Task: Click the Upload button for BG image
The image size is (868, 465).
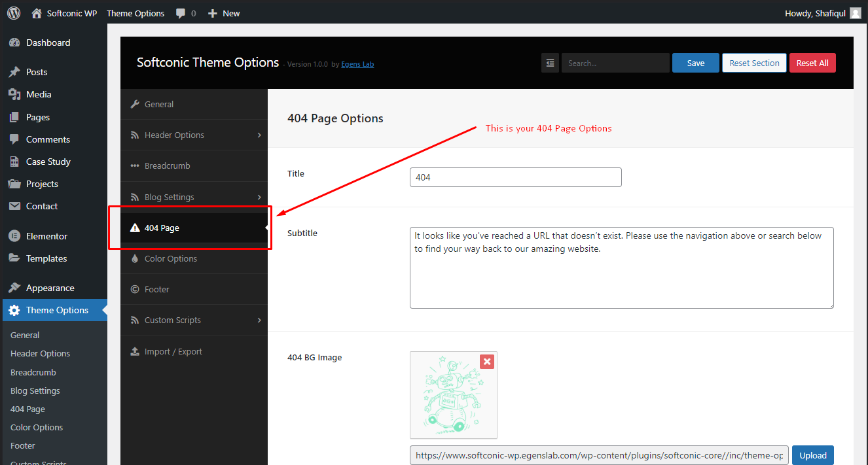Action: point(813,455)
